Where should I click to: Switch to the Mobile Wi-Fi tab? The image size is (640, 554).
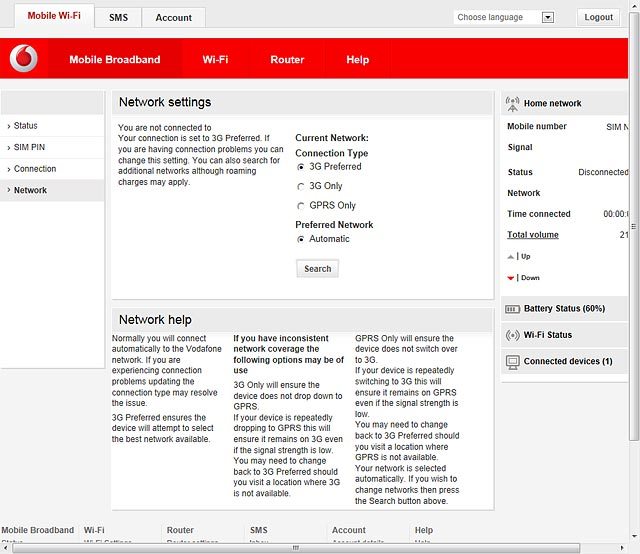[54, 16]
